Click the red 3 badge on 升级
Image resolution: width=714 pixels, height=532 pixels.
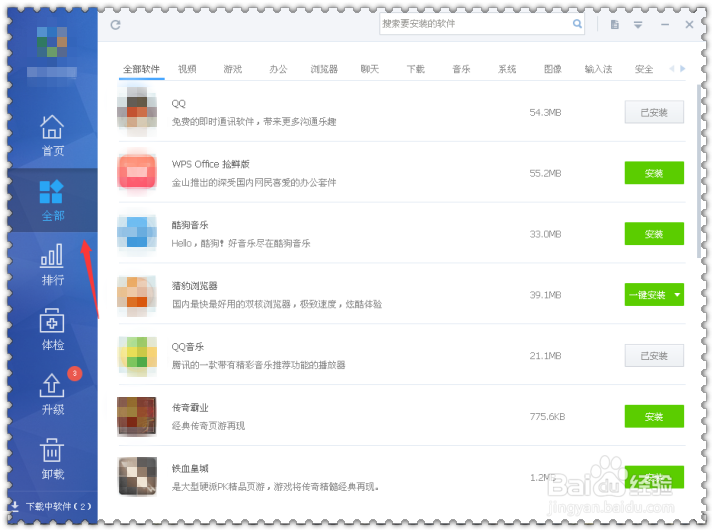(75, 373)
